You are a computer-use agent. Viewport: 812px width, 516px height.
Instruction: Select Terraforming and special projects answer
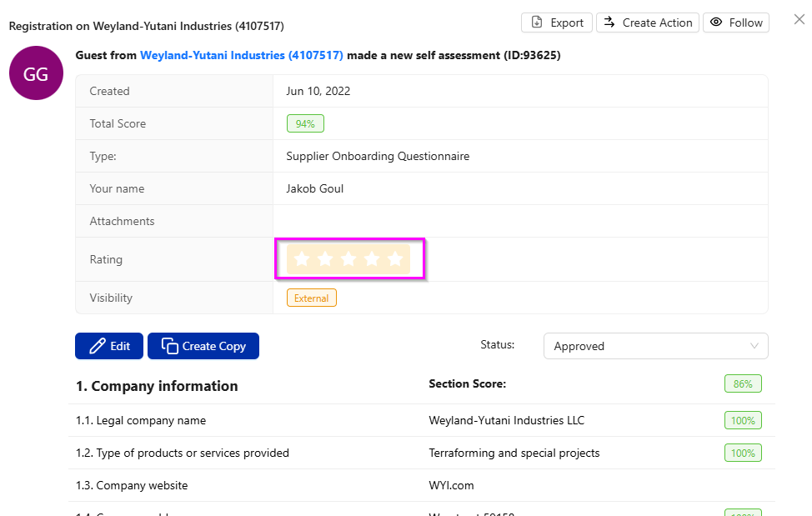pyautogui.click(x=514, y=453)
